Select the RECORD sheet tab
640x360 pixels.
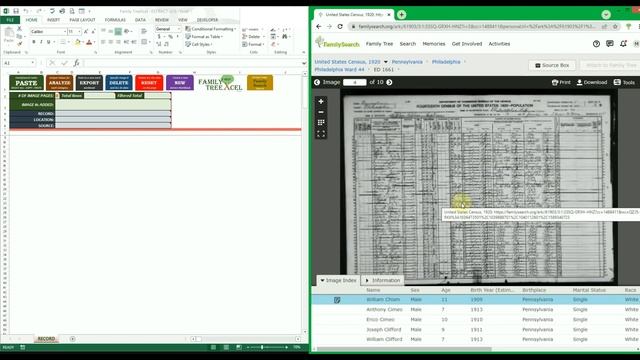(46, 339)
